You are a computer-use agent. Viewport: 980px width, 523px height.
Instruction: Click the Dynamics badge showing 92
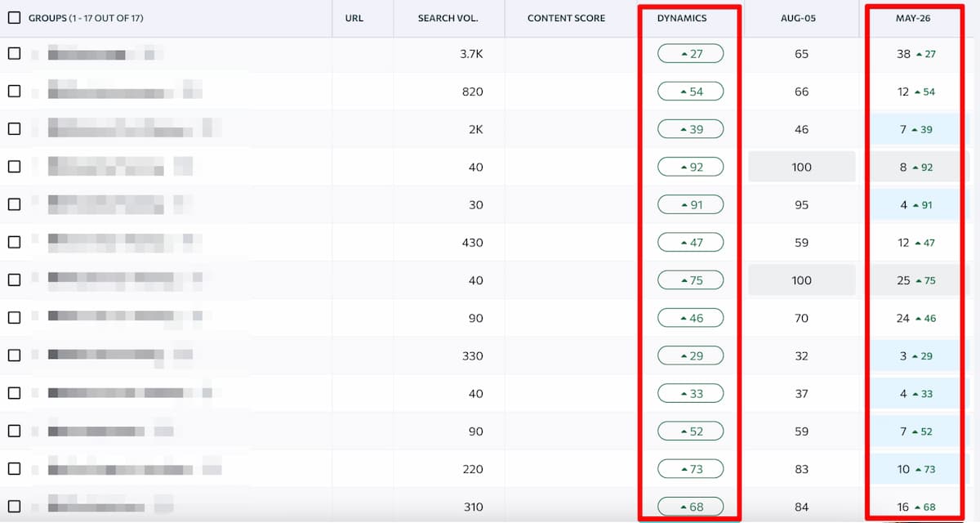(690, 167)
